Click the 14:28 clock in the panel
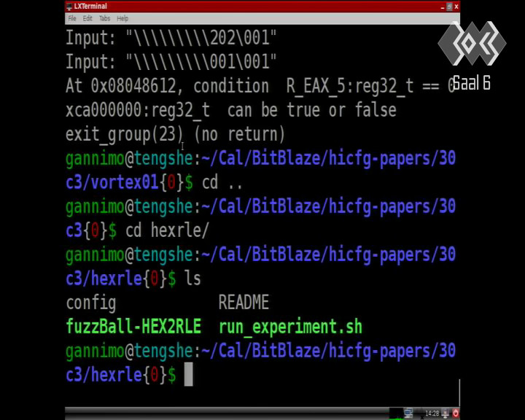 (x=432, y=413)
